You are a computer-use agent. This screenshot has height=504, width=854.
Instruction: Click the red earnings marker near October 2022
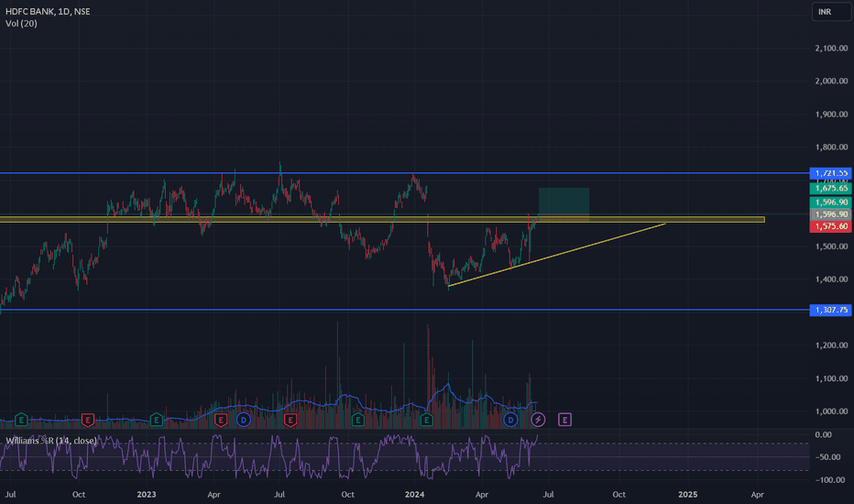[x=88, y=420]
